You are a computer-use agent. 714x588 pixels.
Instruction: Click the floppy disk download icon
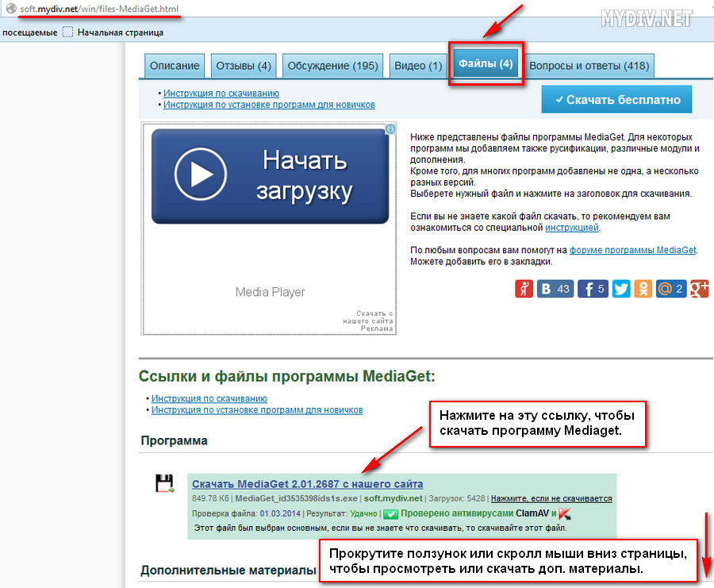coord(164,483)
